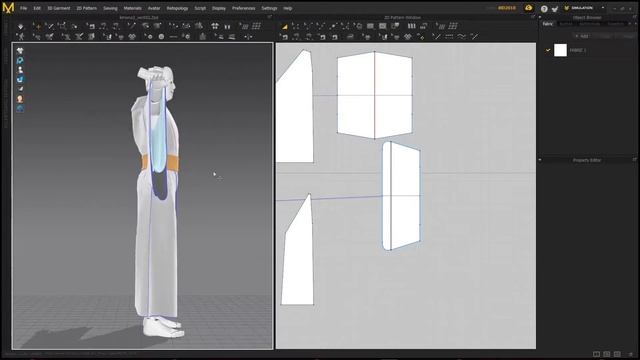This screenshot has height=360, width=640.
Task: Click the dashed line tool in 2D toolbar
Action: [x=449, y=37]
